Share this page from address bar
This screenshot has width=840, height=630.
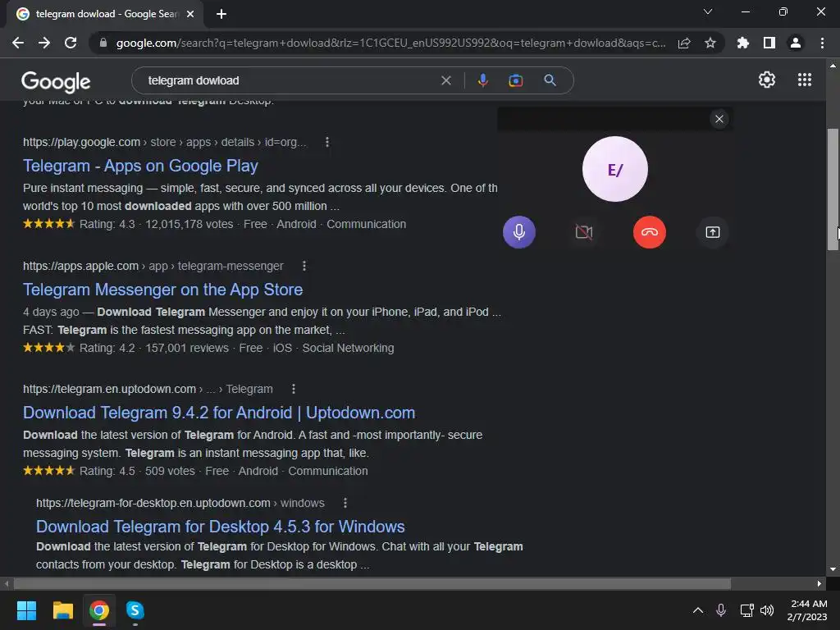pos(684,43)
